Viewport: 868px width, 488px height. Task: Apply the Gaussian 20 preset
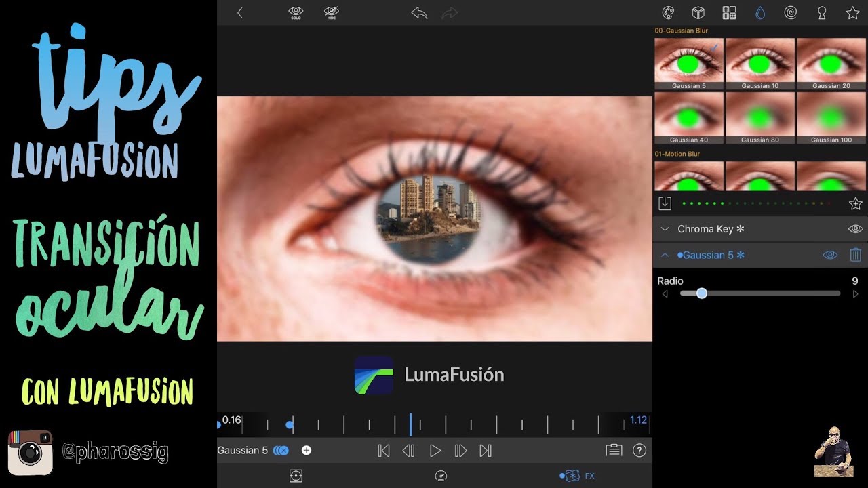coord(831,63)
